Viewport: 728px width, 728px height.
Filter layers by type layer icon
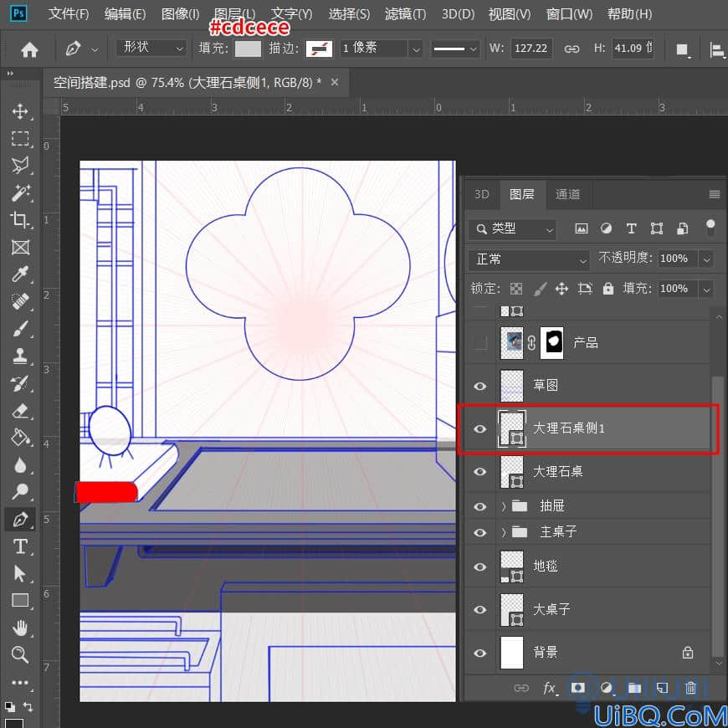pos(631,228)
